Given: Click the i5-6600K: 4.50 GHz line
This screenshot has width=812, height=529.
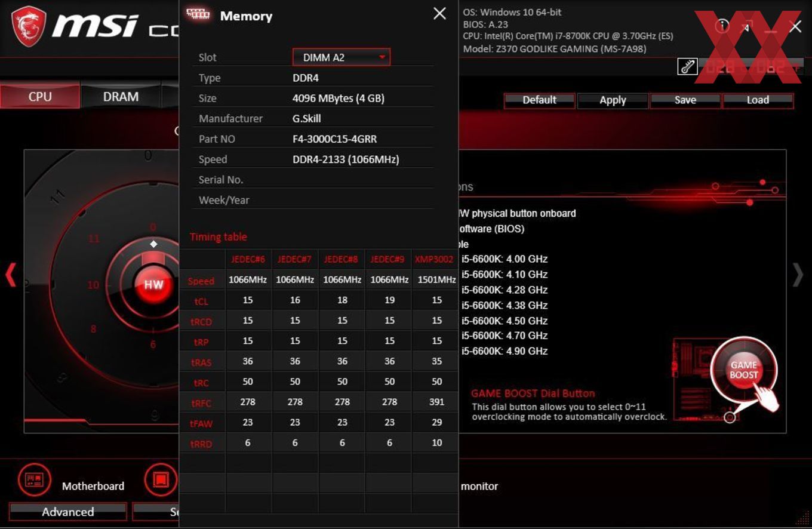Looking at the screenshot, I should tap(504, 321).
